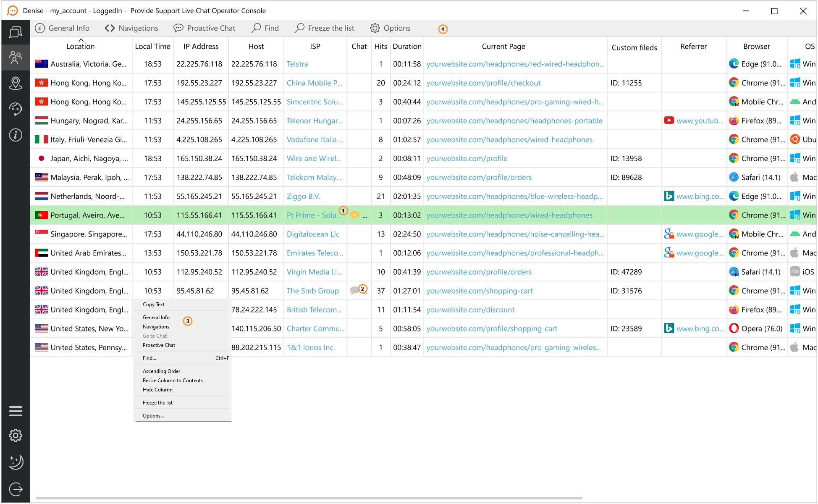Toggle Freeze the list in toolbar

click(x=325, y=28)
